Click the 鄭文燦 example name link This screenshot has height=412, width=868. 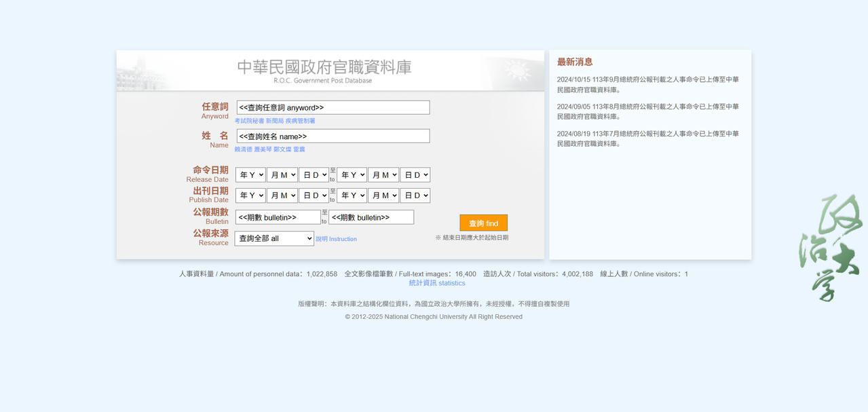click(x=282, y=149)
